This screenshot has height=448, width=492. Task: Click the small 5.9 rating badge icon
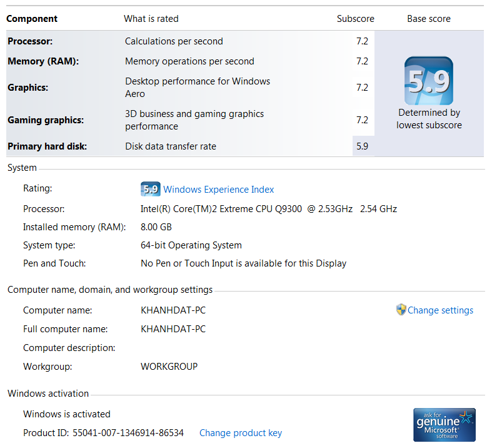(151, 189)
